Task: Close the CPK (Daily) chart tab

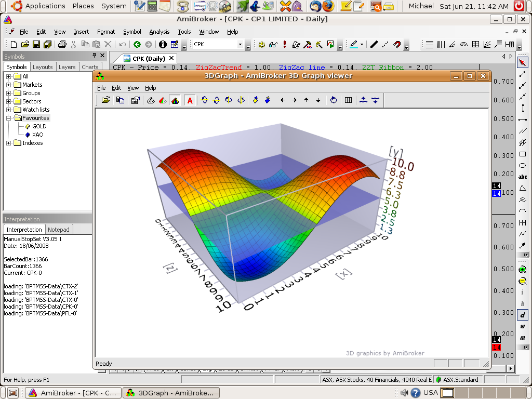Action: click(x=171, y=58)
